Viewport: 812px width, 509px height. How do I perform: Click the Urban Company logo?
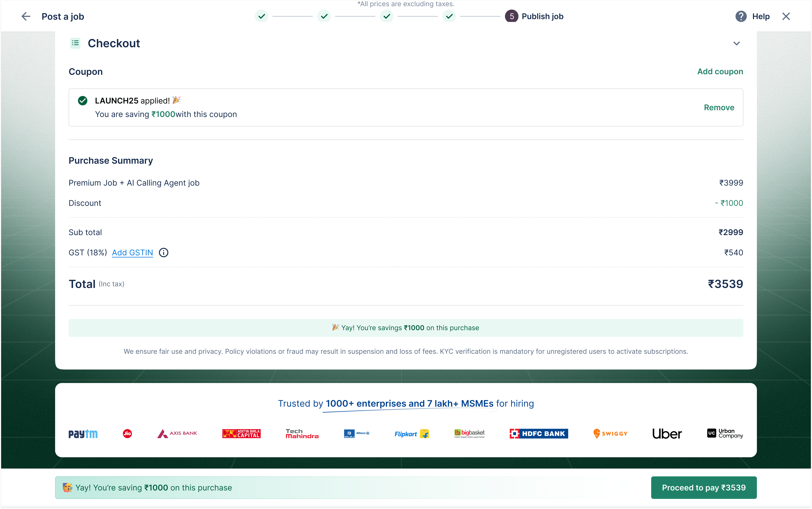(725, 434)
